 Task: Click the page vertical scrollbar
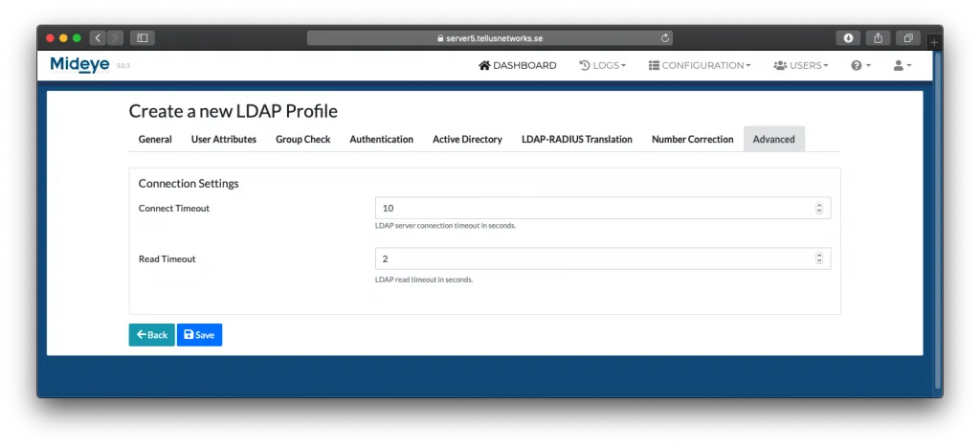coord(937,219)
